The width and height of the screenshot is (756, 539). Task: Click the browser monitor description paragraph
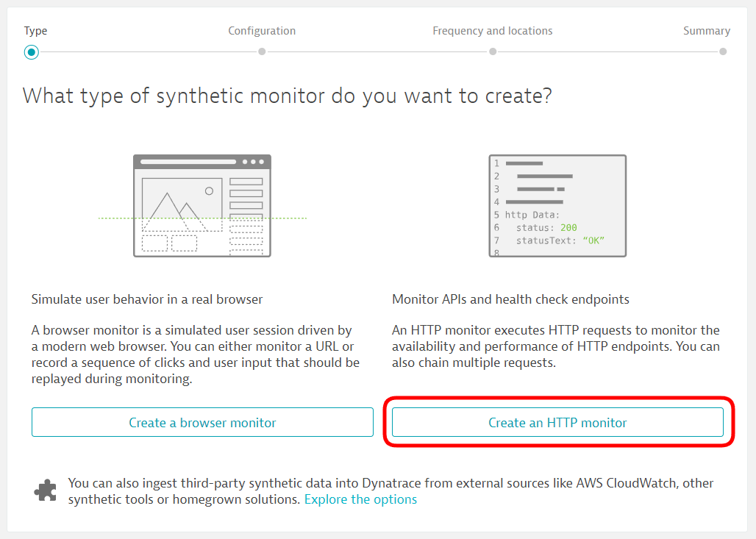pyautogui.click(x=195, y=354)
